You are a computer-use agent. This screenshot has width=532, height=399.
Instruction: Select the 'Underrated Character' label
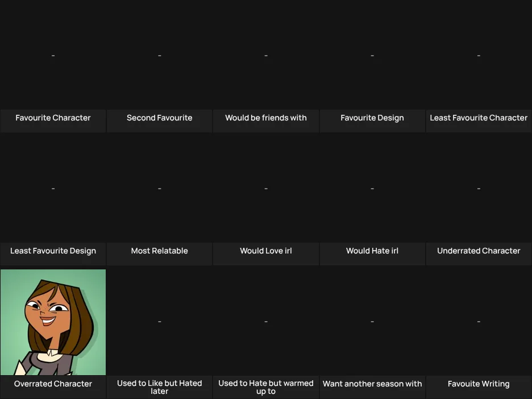(479, 251)
